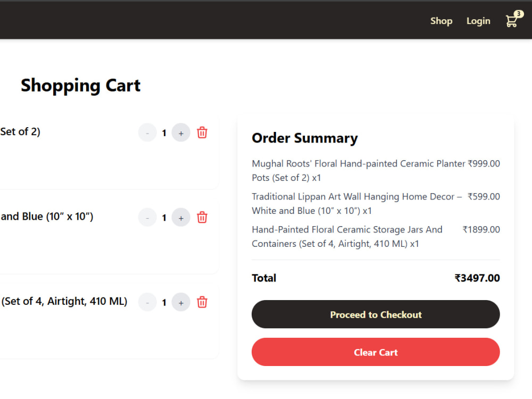Image resolution: width=532 pixels, height=399 pixels.
Task: Click the red Clear Cart button
Action: click(376, 352)
